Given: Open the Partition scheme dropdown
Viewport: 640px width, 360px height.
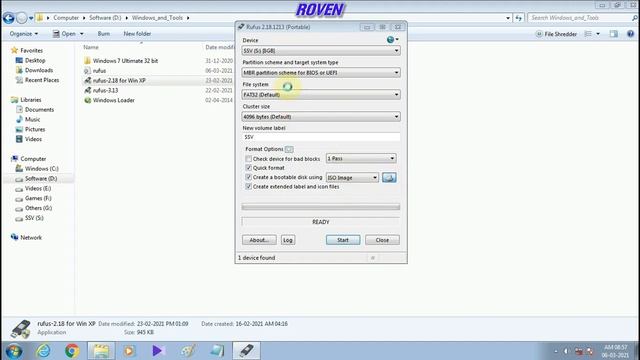Looking at the screenshot, I should pyautogui.click(x=321, y=73).
